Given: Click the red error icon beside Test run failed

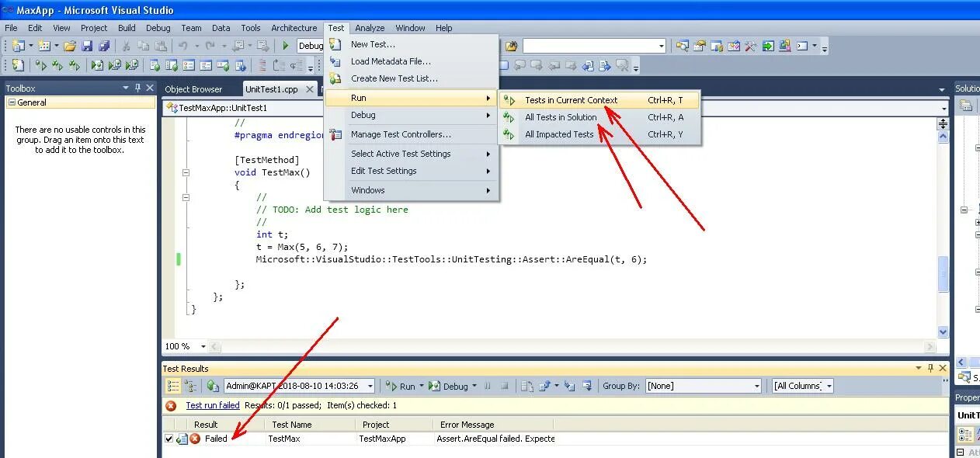Looking at the screenshot, I should pos(171,405).
